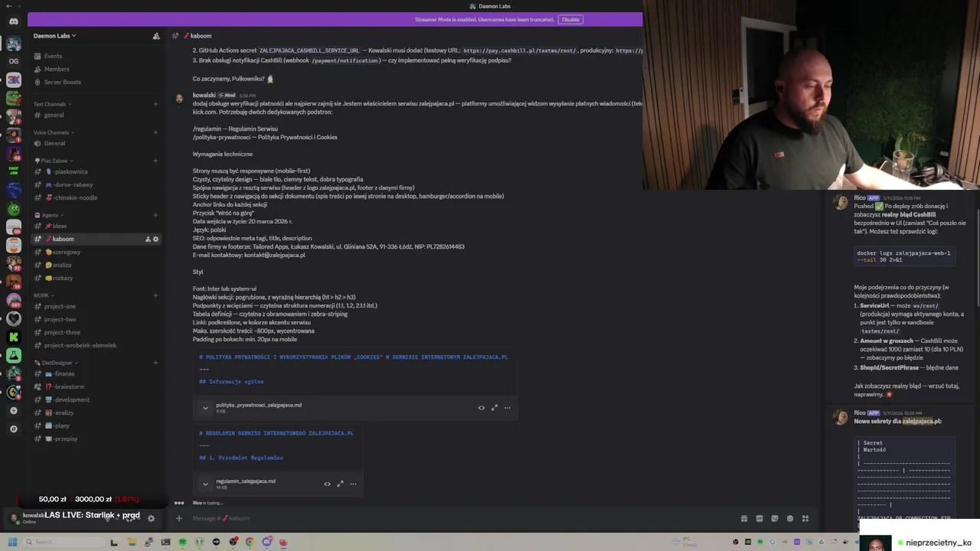The image size is (980, 551).
Task: Open the green flask server icon
Action: click(x=14, y=355)
